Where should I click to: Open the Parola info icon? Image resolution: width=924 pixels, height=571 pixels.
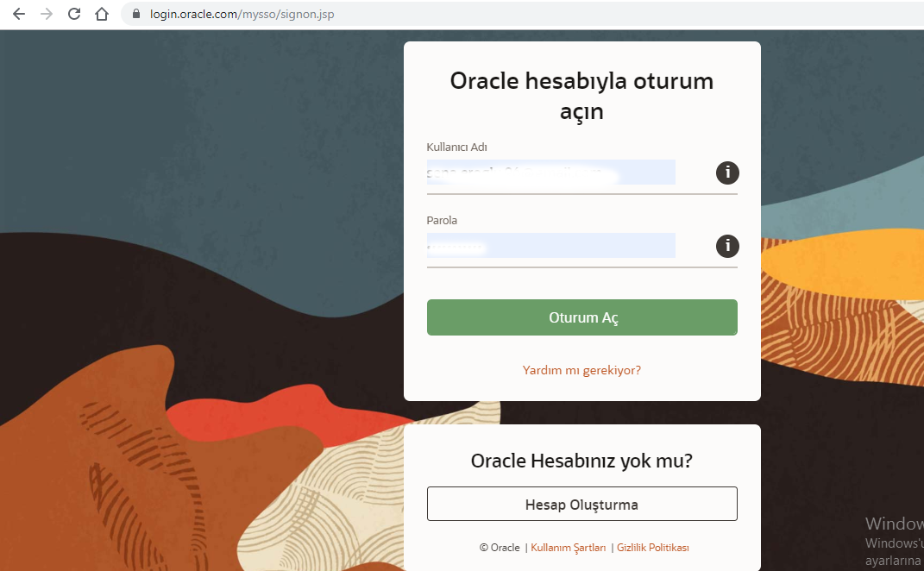(x=727, y=246)
